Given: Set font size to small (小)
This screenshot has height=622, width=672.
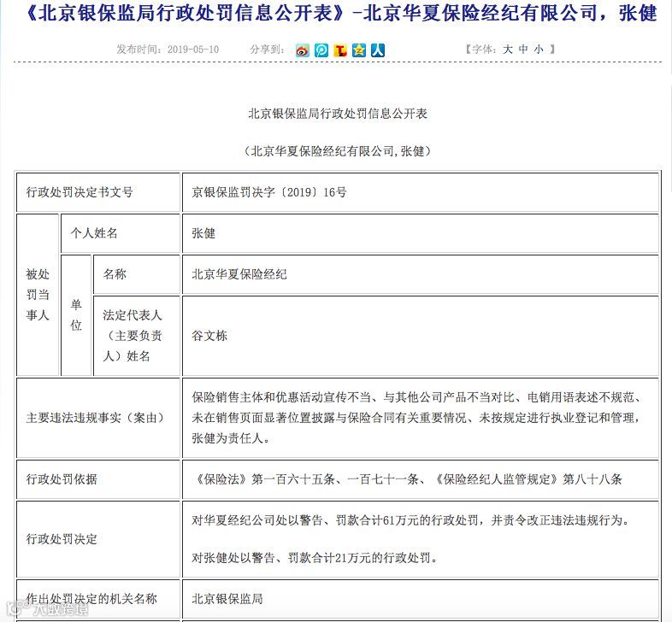Looking at the screenshot, I should click(539, 50).
